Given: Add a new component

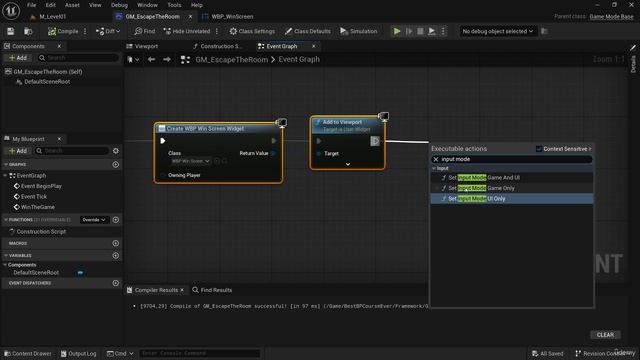Looking at the screenshot, I should click(18, 58).
